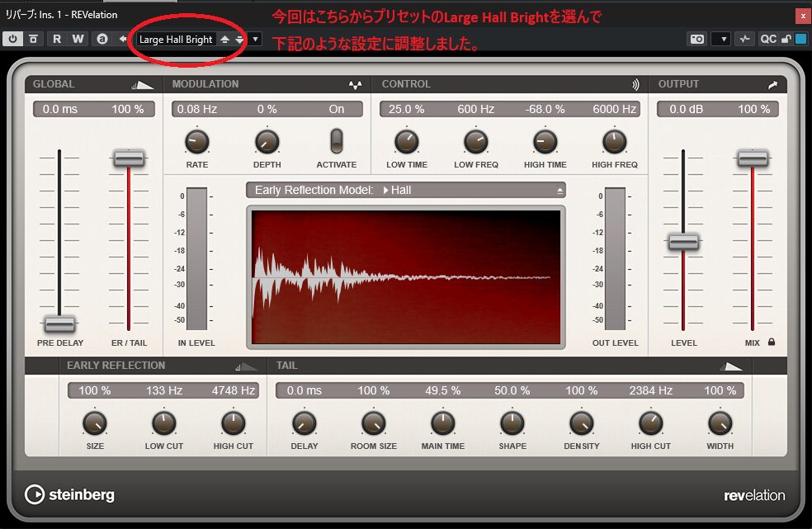
Task: Click the -68.0 % high time value
Action: [545, 109]
